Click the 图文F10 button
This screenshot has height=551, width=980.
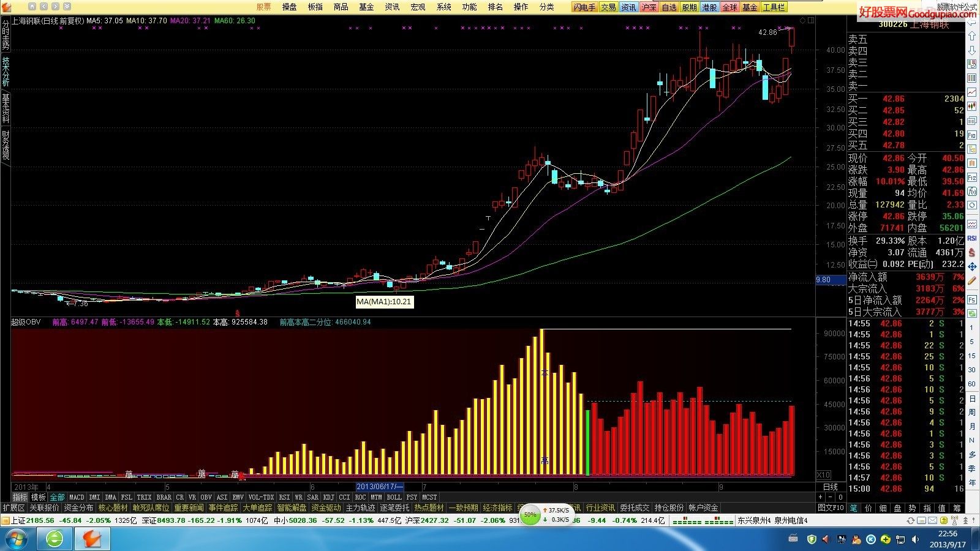coord(831,508)
